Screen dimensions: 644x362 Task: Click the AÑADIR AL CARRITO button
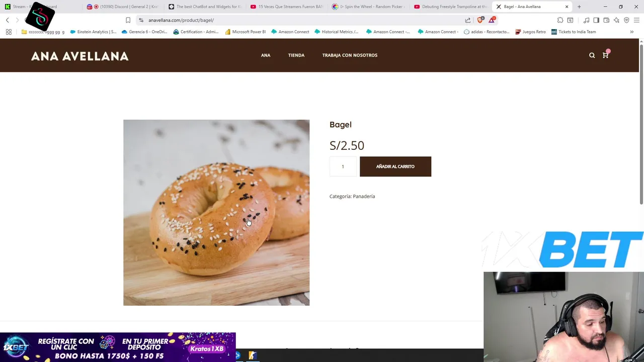click(395, 166)
